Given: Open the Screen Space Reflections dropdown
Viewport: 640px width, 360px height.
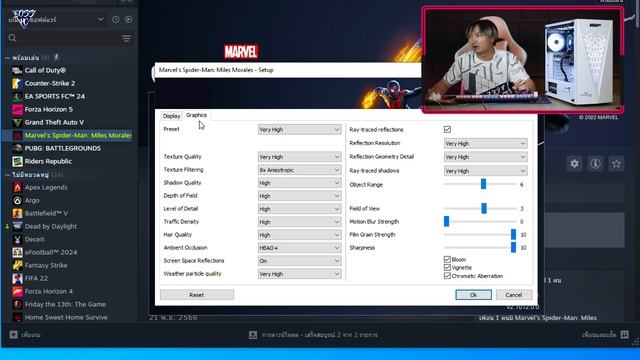Looking at the screenshot, I should [x=300, y=261].
